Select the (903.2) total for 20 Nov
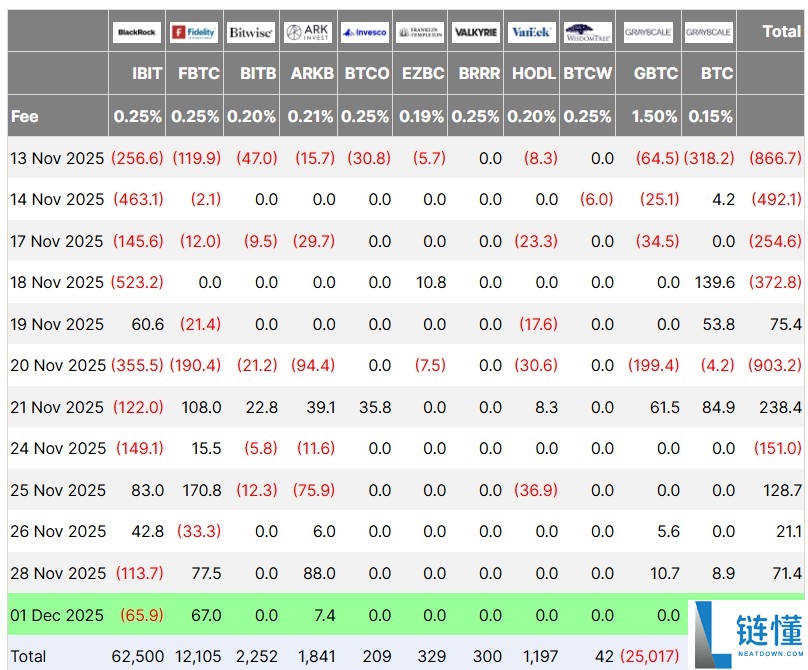808x670 pixels. (x=774, y=366)
